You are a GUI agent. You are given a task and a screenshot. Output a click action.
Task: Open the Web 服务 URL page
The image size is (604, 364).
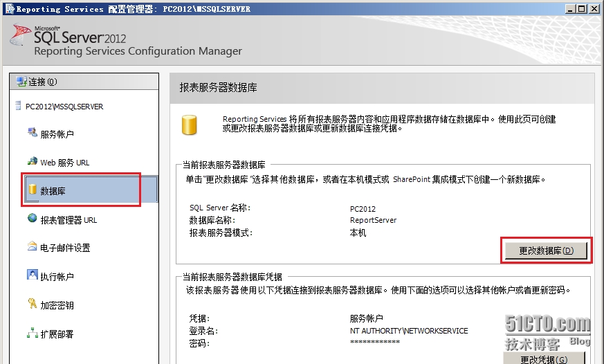click(65, 163)
